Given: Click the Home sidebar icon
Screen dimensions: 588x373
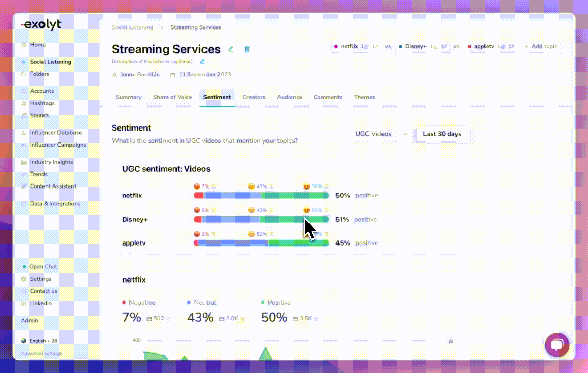Looking at the screenshot, I should point(24,45).
